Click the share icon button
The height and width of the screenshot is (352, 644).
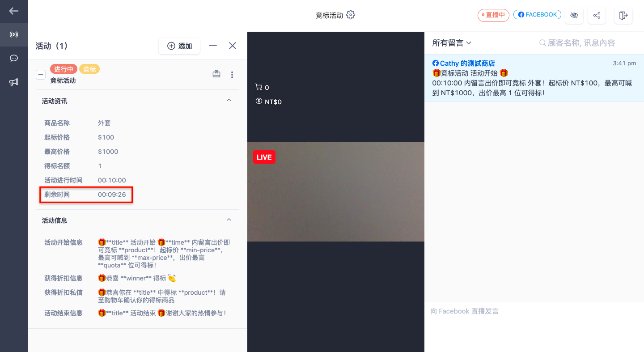pyautogui.click(x=597, y=15)
